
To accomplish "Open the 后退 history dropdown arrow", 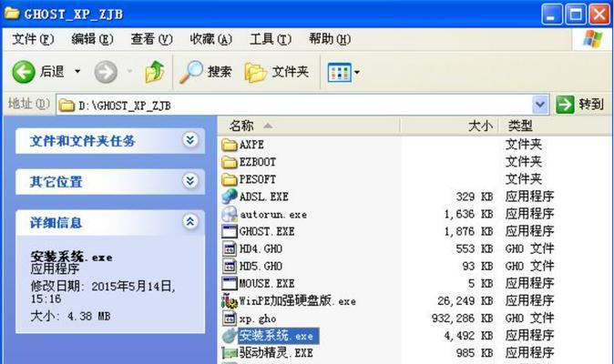I will [77, 71].
